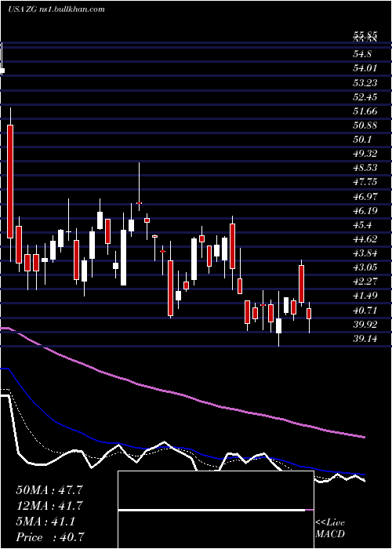Click the 'Price : 40.7' readout
Screen dimensions: 392x549
[49, 537]
